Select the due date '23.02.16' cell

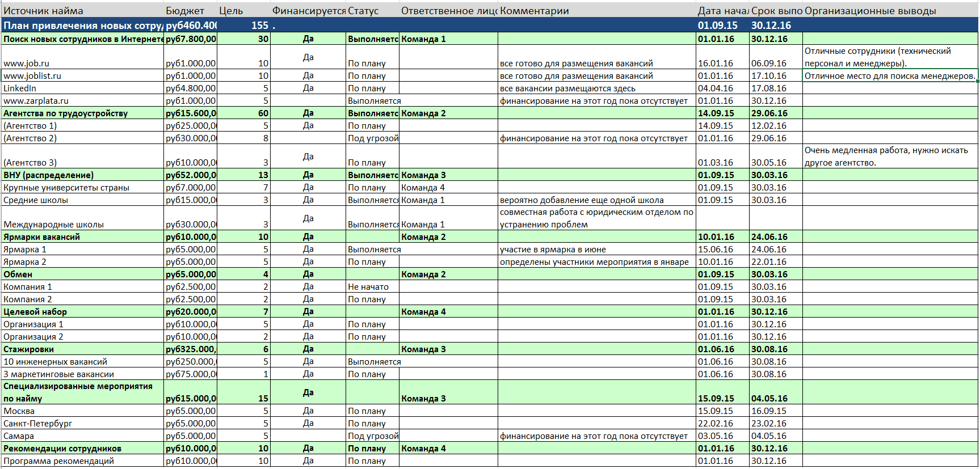pos(776,423)
